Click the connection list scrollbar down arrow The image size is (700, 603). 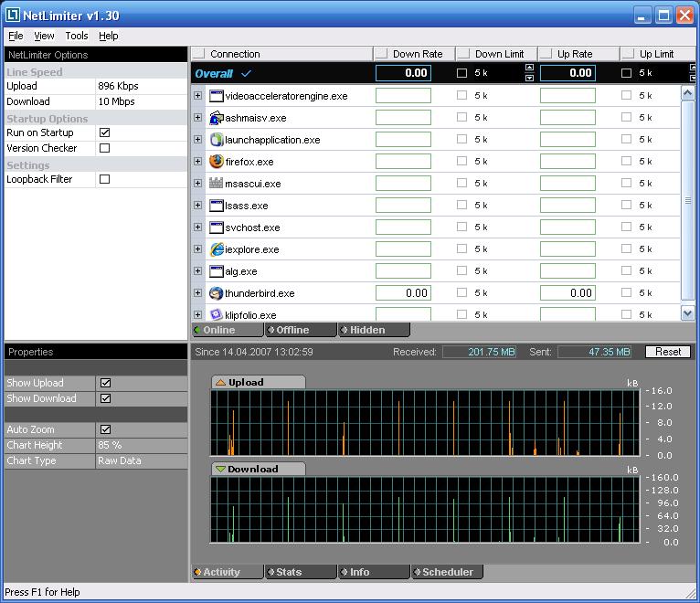[687, 313]
